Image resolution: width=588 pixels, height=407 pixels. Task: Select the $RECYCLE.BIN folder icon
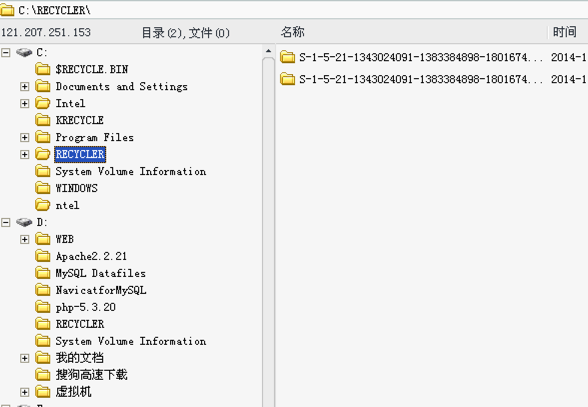coord(43,69)
